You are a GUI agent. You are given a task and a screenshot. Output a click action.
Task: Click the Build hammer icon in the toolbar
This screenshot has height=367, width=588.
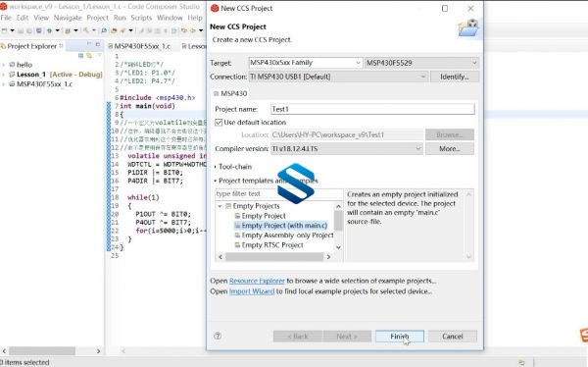point(86,30)
